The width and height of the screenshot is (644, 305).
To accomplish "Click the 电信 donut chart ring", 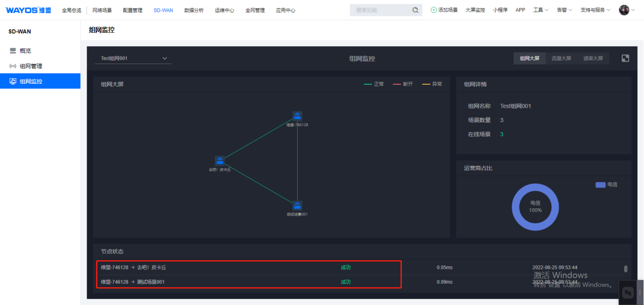I will pos(535,207).
